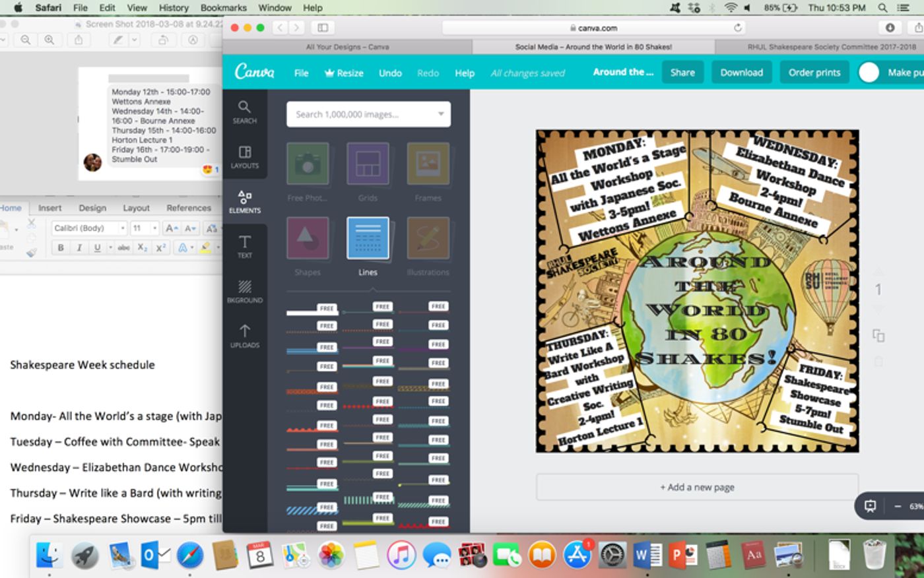This screenshot has width=924, height=578.
Task: Select the Text tool in sidebar
Action: coord(244,246)
